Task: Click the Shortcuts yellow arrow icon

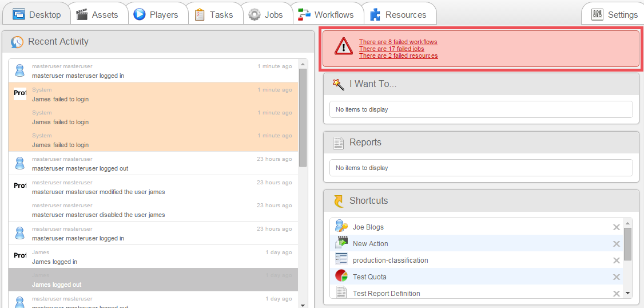Action: 338,201
